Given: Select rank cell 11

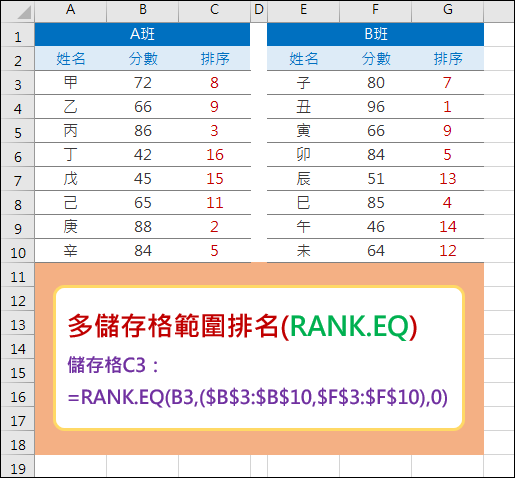Looking at the screenshot, I should click(215, 203).
